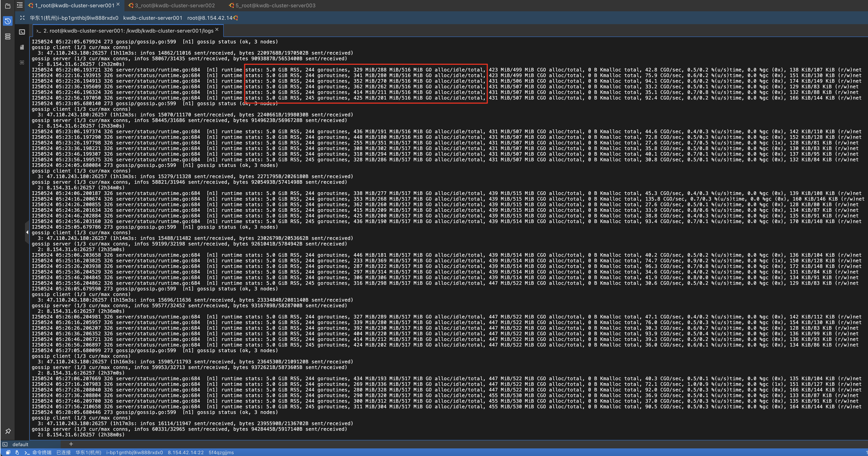Image resolution: width=868 pixels, height=456 pixels.
Task: Click the file page icon in the inner sidebar
Action: (x=22, y=47)
